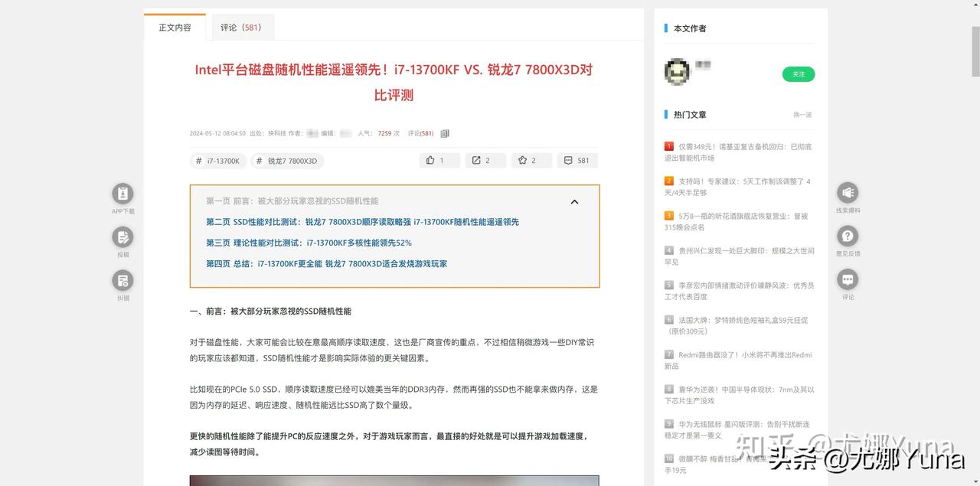This screenshot has height=486, width=980.
Task: Like the article with thumbs-up button
Action: [x=439, y=161]
